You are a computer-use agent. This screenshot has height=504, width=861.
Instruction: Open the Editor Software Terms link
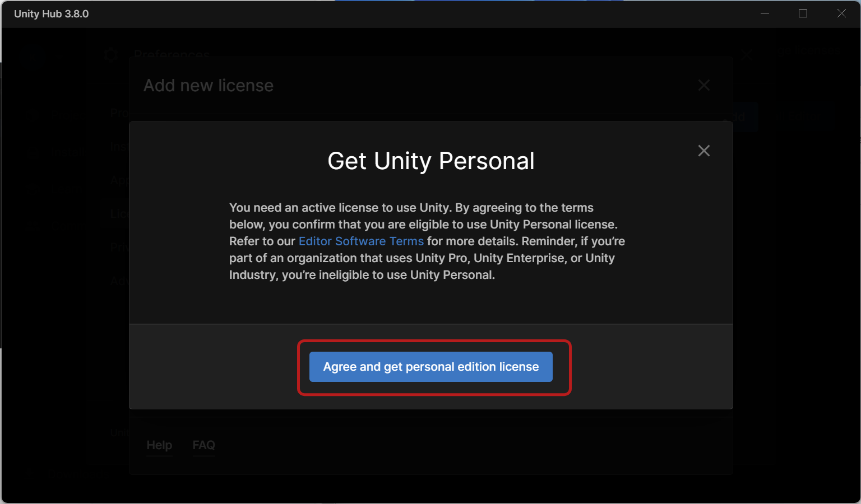pos(361,241)
